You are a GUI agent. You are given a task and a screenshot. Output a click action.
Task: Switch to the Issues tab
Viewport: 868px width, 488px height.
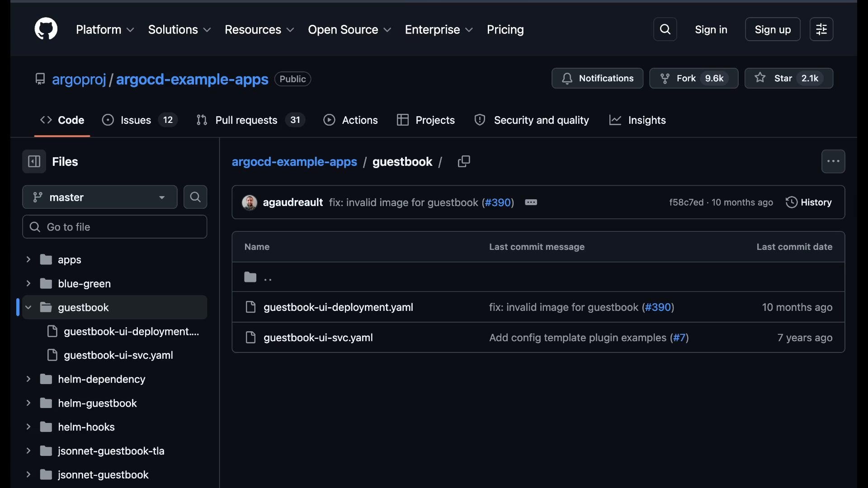pyautogui.click(x=140, y=120)
